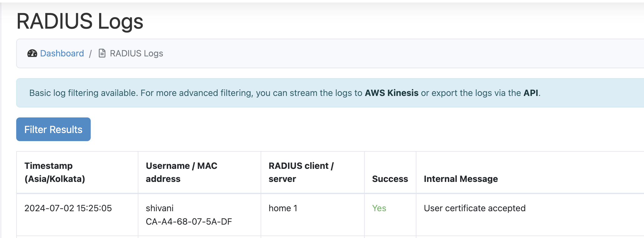Click the User certificate accepted message

tap(475, 208)
